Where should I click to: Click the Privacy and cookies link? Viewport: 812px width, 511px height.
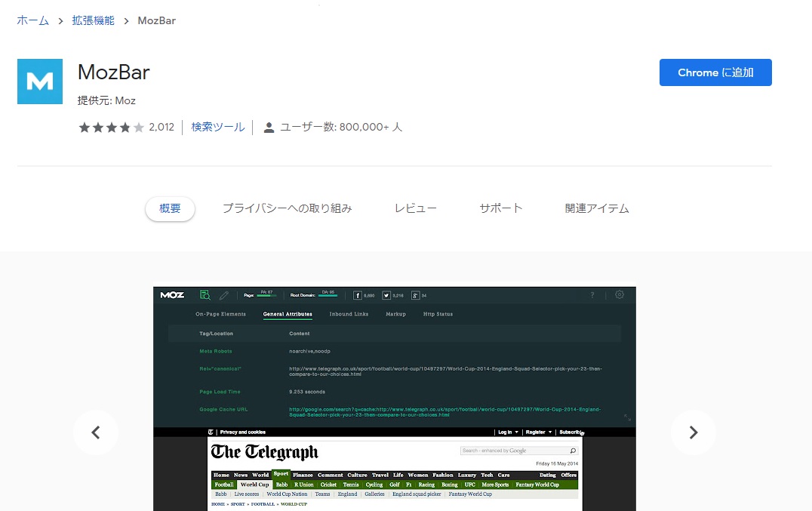point(243,433)
